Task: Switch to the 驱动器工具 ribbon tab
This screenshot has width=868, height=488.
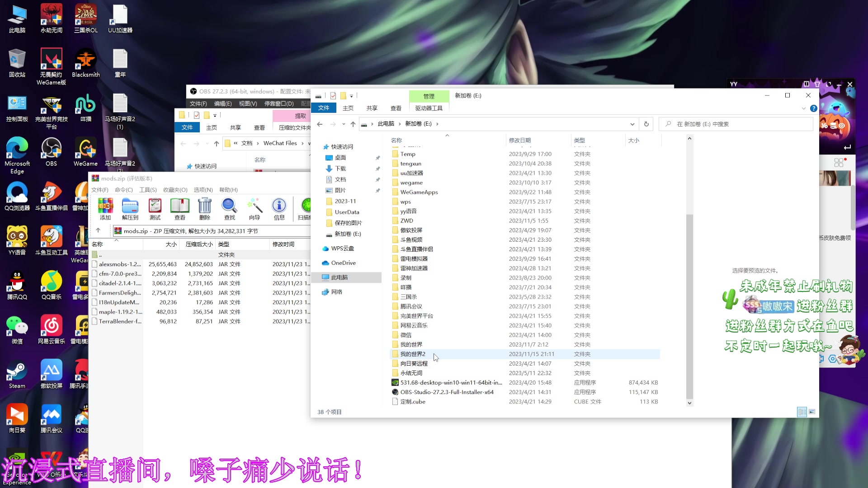Action: click(429, 108)
